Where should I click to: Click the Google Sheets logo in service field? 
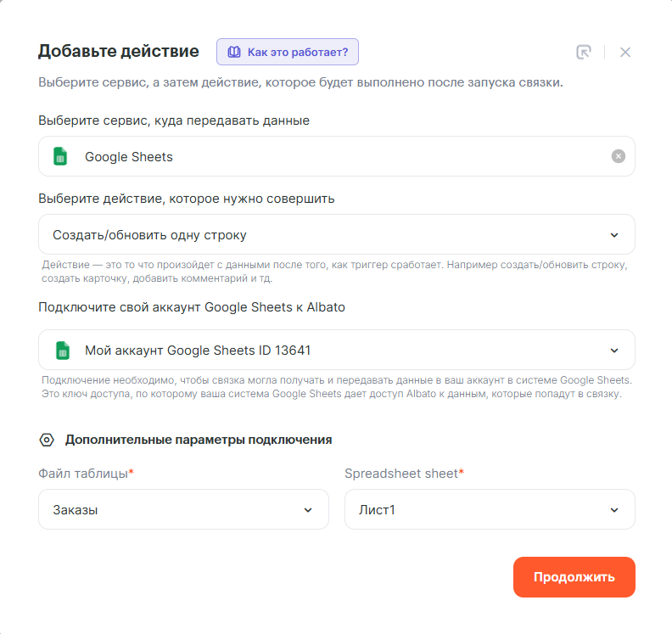[x=61, y=156]
